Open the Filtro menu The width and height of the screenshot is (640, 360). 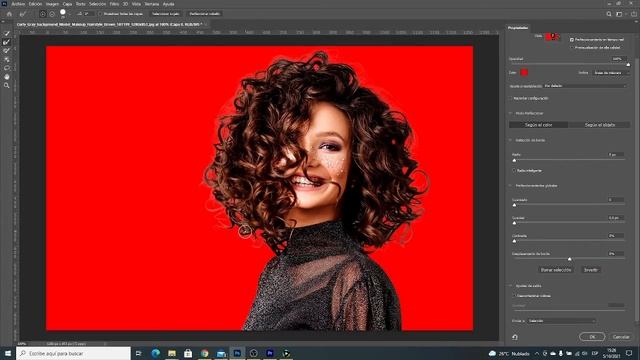pos(114,4)
